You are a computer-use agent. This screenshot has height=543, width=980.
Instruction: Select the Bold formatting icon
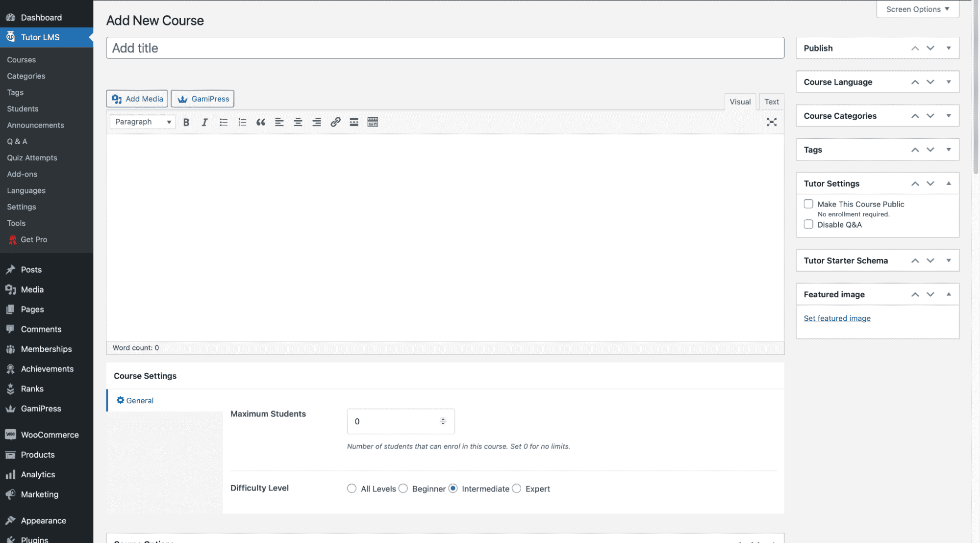tap(186, 122)
